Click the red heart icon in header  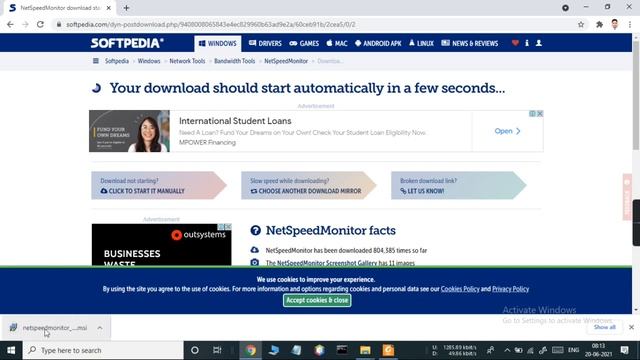[515, 43]
